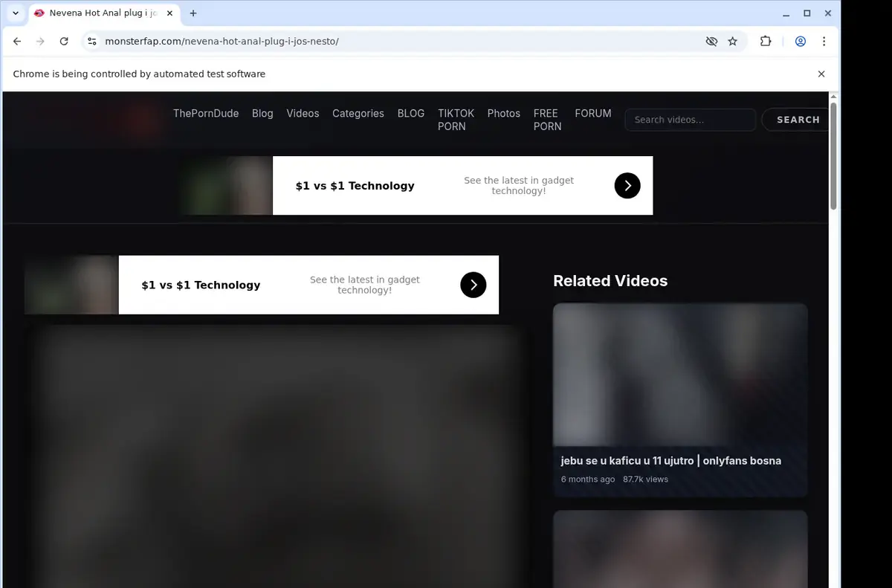The height and width of the screenshot is (588, 892).
Task: Open the uppercase BLOG nav link
Action: [411, 114]
